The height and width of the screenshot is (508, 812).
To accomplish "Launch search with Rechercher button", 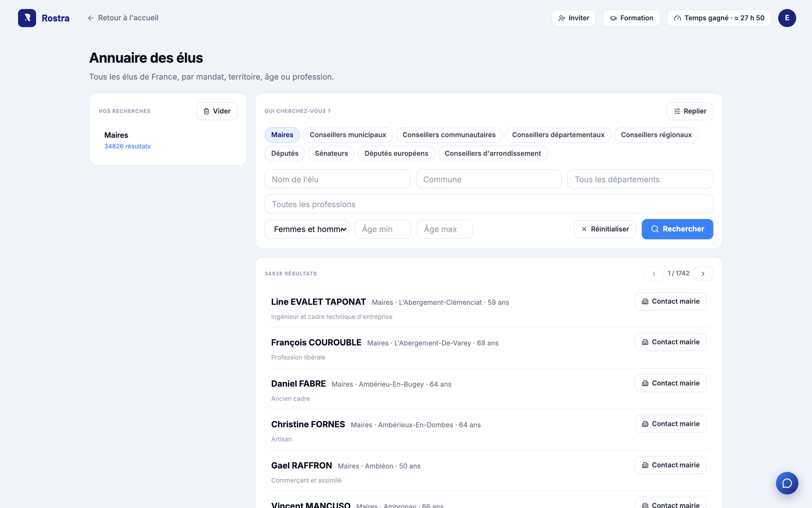I will pos(677,229).
